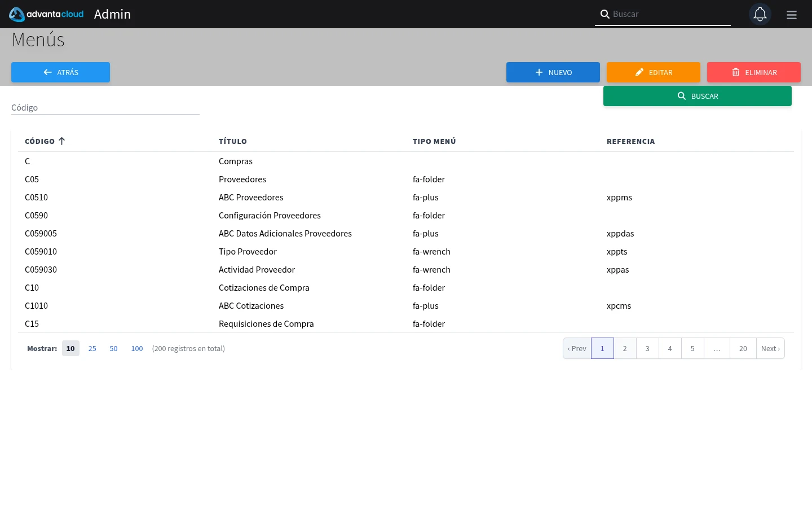Sort by REFERENCIA column header
This screenshot has height=508, width=812.
630,141
